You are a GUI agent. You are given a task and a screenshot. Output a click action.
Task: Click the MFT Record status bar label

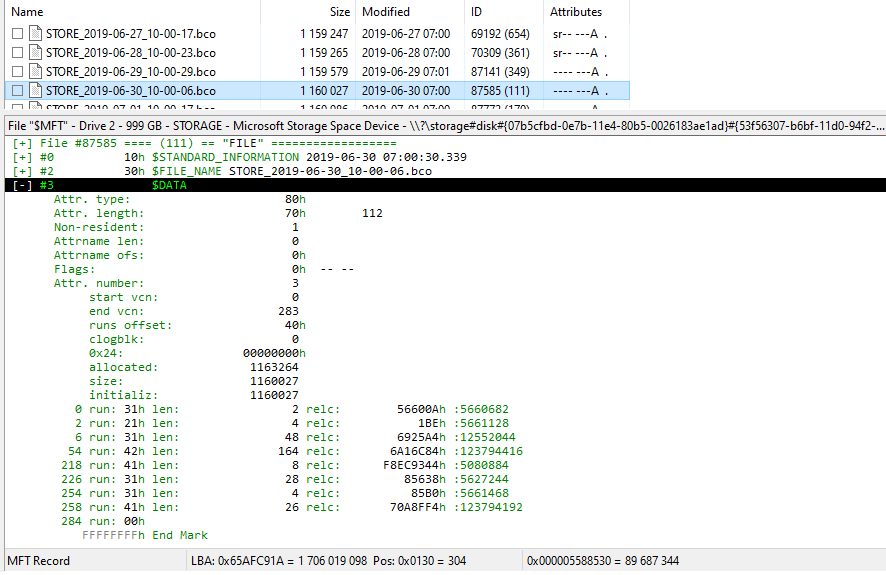[38, 561]
